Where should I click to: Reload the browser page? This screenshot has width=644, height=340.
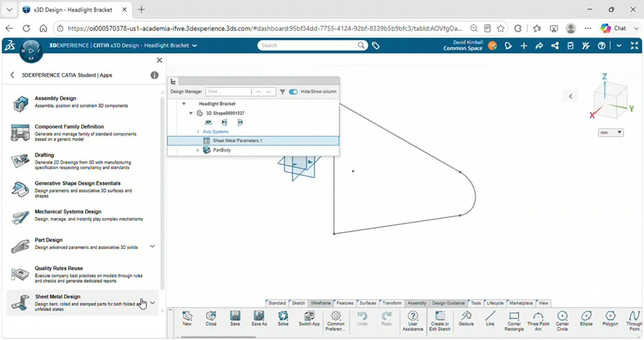click(26, 28)
